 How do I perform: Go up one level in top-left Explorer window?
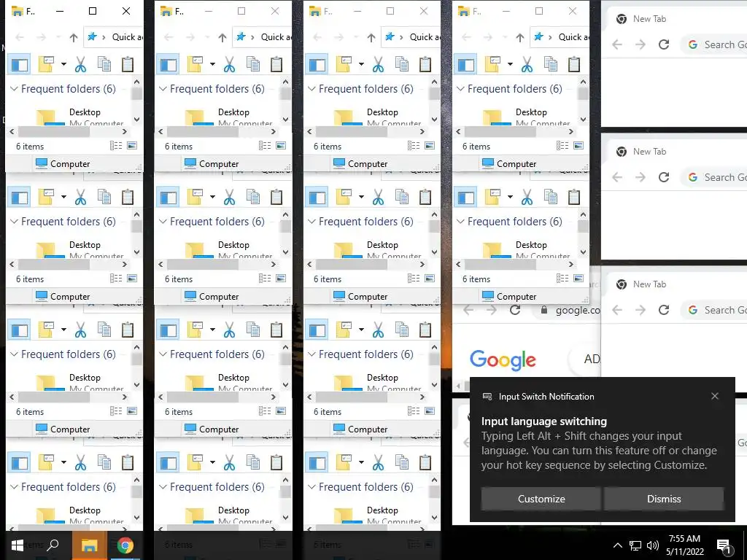coord(74,37)
